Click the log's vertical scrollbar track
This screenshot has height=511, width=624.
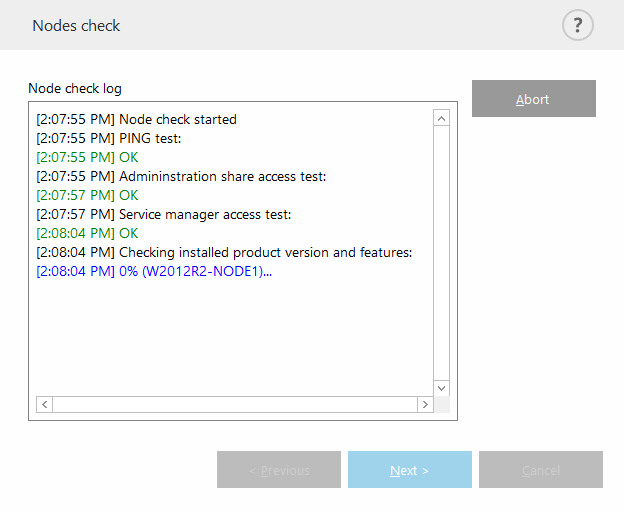[441, 250]
